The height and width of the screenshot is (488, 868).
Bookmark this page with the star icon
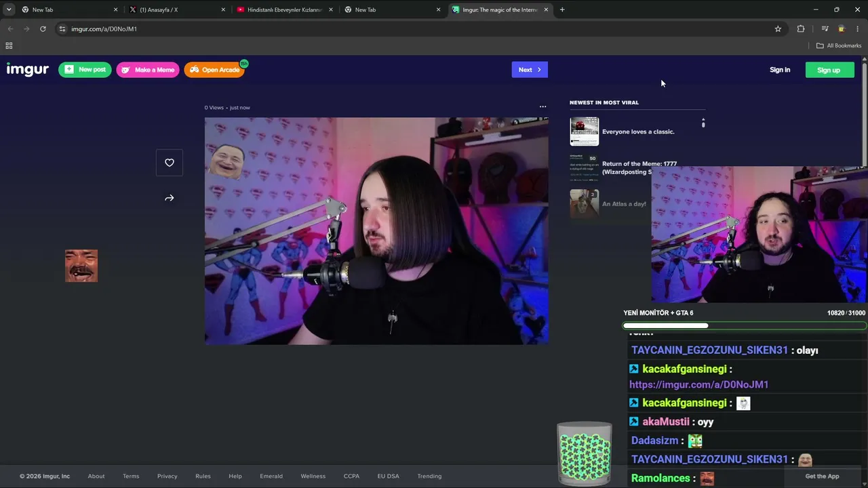point(778,29)
